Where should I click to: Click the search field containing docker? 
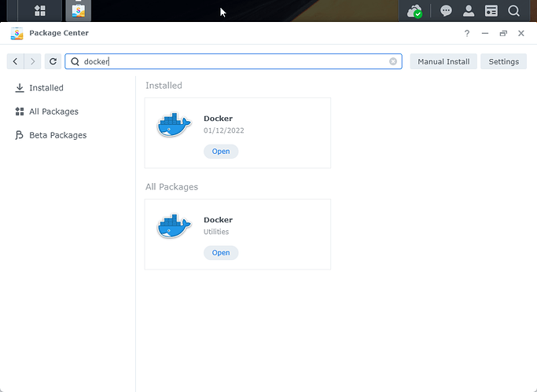pyautogui.click(x=236, y=61)
